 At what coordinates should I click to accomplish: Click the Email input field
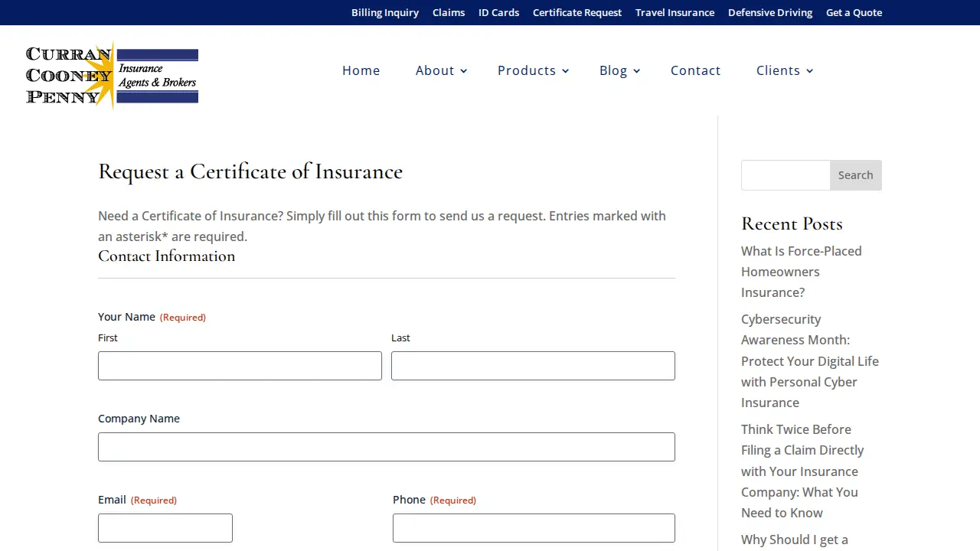[x=165, y=528]
